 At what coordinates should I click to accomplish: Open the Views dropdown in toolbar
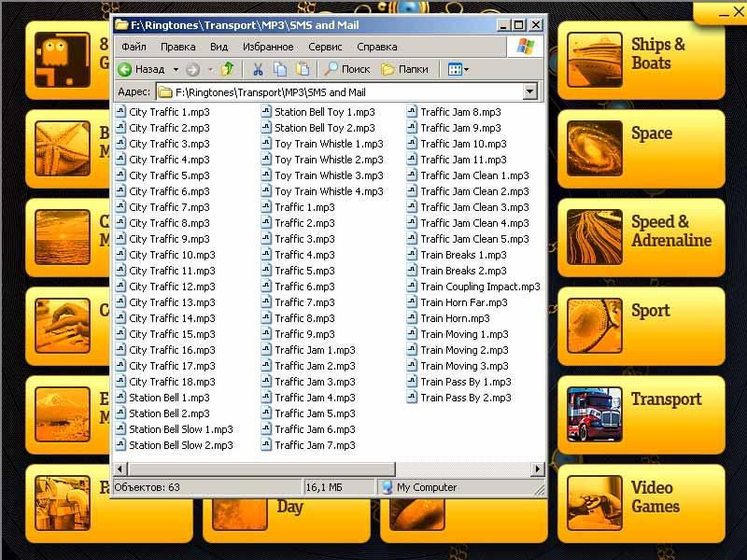click(458, 69)
